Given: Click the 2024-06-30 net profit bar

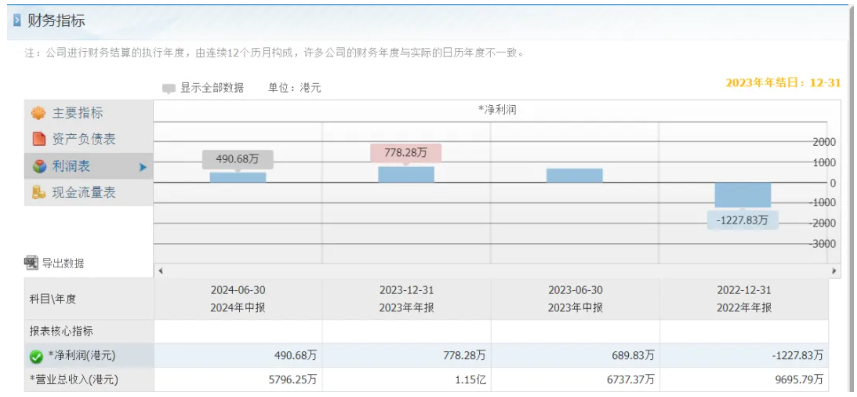Looking at the screenshot, I should [238, 177].
